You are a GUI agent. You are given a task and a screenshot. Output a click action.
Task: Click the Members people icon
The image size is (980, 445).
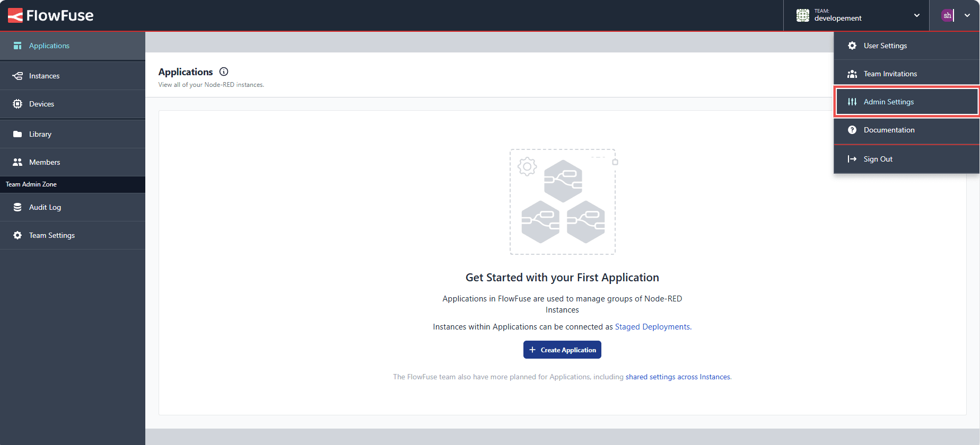click(17, 162)
